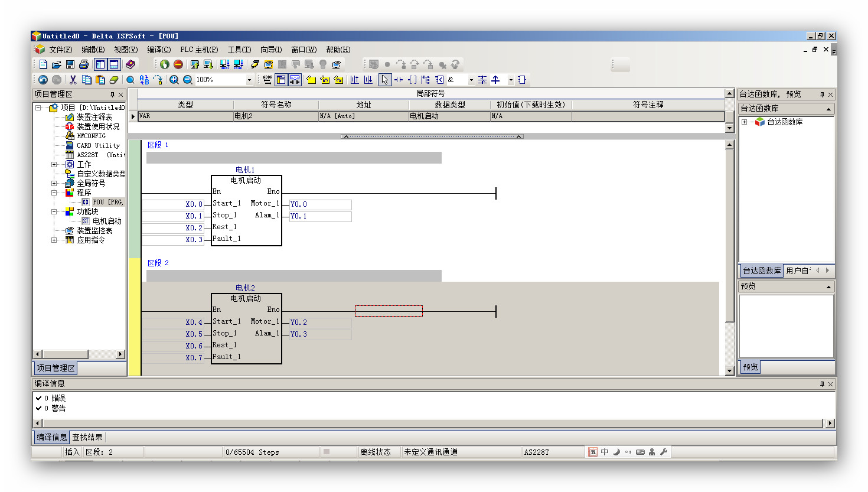The height and width of the screenshot is (492, 868).
Task: Click the X0.4 input operand field
Action: [x=173, y=322]
